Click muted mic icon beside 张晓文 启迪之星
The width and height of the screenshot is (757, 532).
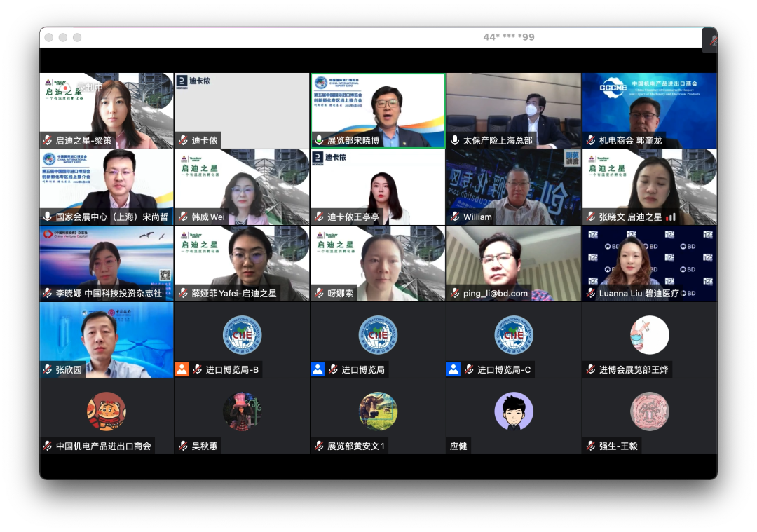tap(590, 217)
